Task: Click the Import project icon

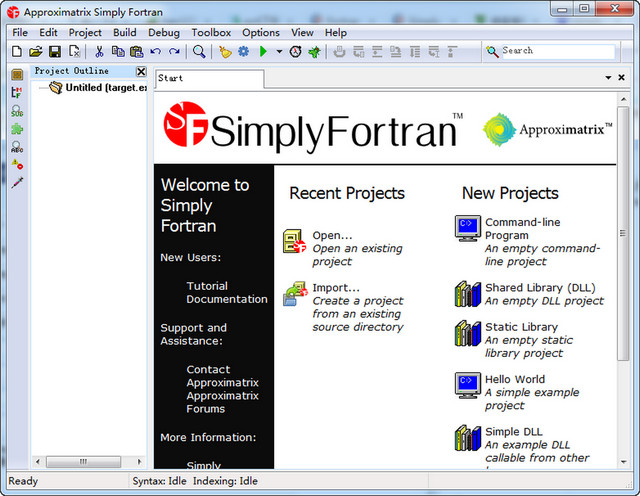Action: (x=295, y=293)
